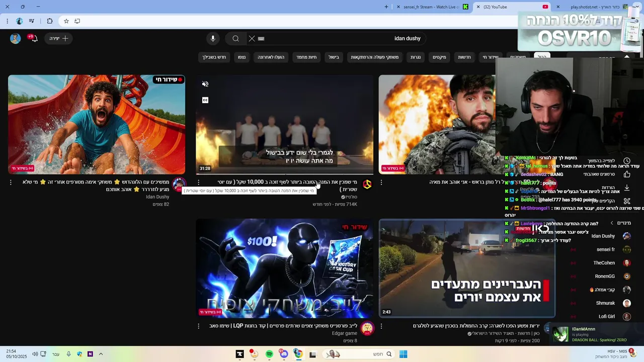Open the explosion soldier live thumbnail
This screenshot has width=644, height=362.
(437, 124)
